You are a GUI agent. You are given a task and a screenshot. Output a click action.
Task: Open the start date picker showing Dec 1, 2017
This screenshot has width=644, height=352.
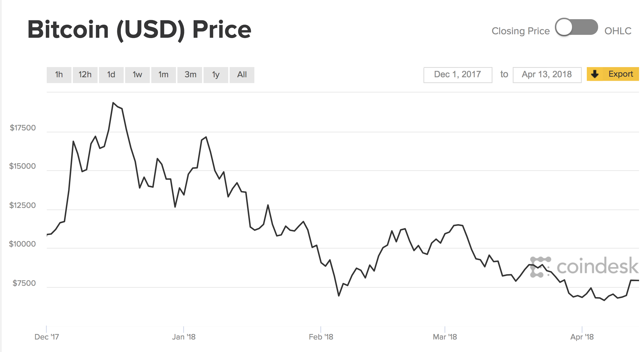[x=457, y=74]
